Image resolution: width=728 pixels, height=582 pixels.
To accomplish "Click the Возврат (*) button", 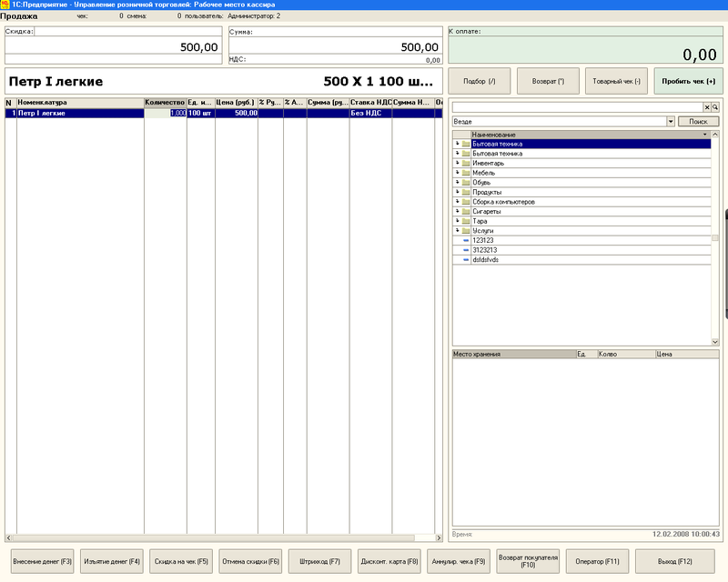I will pos(548,81).
